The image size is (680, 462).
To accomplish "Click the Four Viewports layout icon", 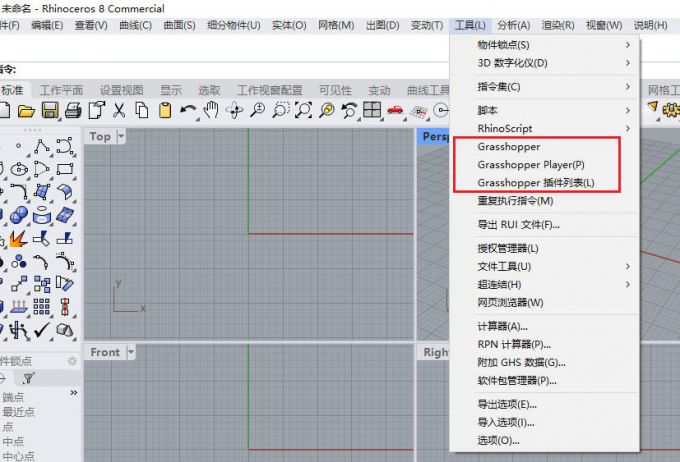I will point(372,110).
